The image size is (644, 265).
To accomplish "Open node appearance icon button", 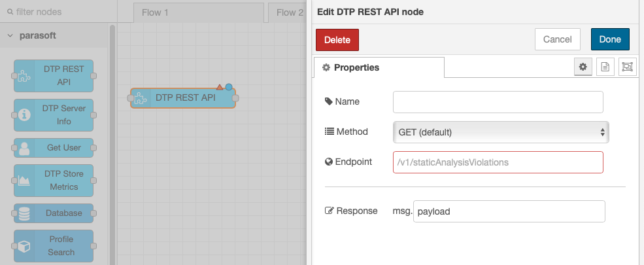I will tap(628, 67).
